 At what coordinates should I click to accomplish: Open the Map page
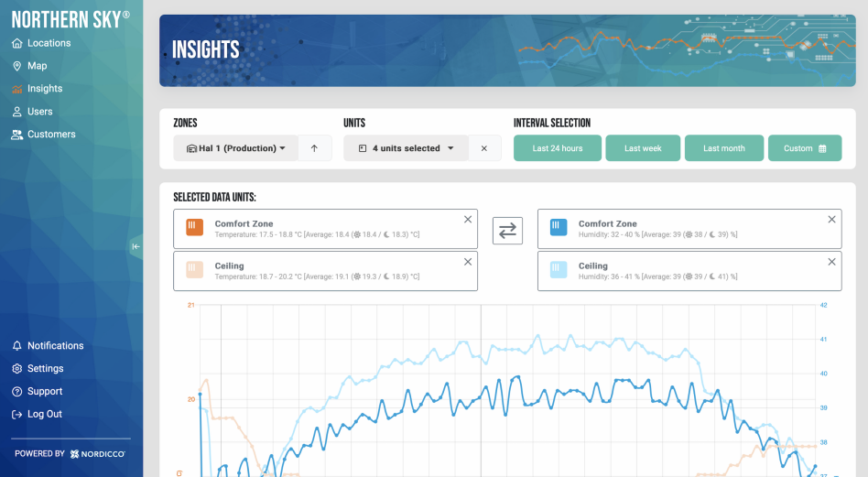(37, 66)
